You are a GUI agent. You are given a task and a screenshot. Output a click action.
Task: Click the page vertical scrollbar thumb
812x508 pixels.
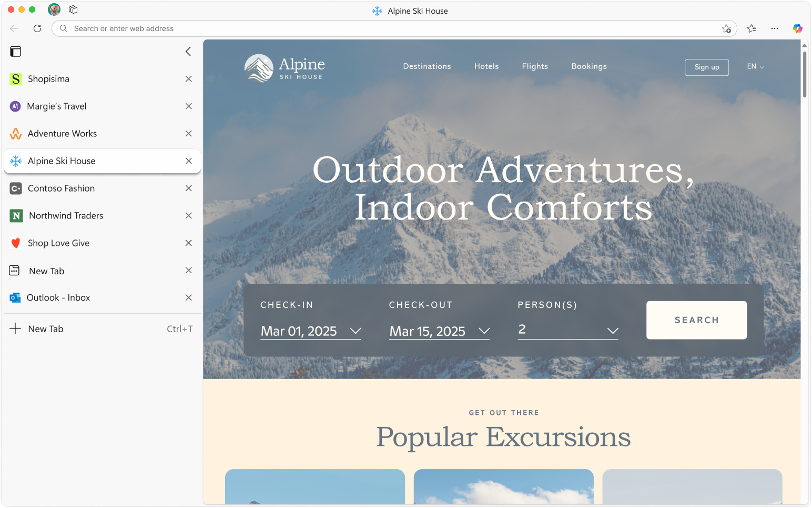pyautogui.click(x=804, y=74)
